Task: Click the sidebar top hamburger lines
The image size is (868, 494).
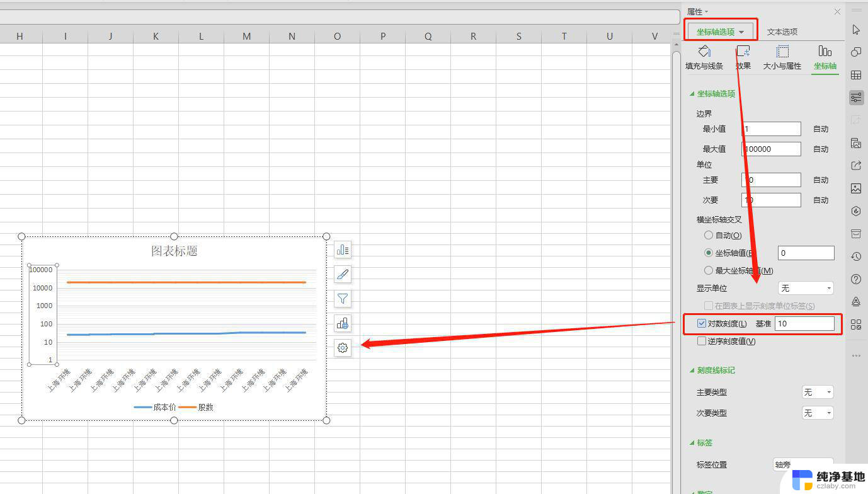Action: point(856,10)
